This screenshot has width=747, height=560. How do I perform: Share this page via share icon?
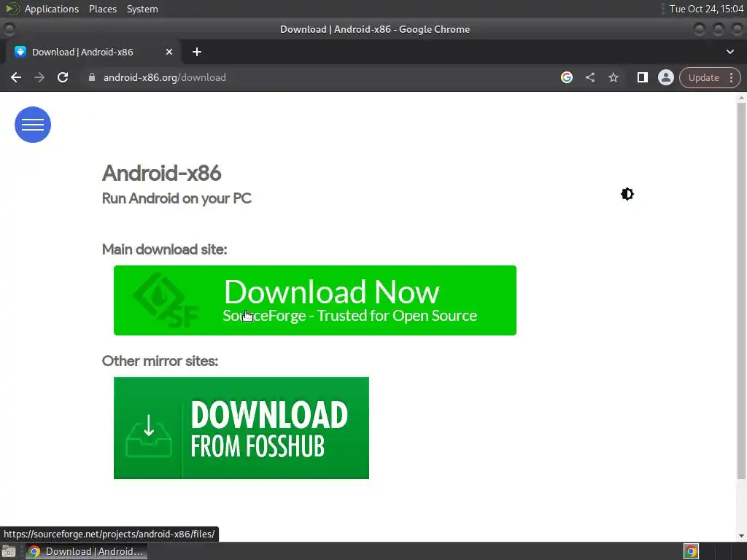tap(589, 77)
